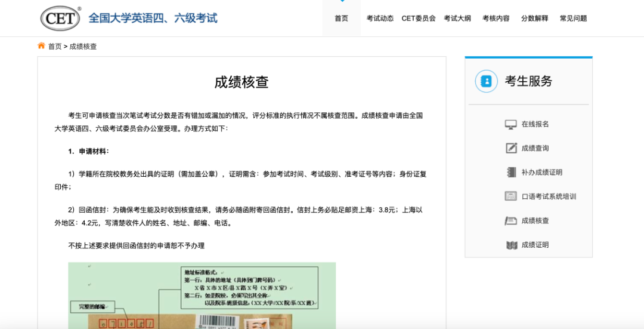Open the 首页 navigation tab
The height and width of the screenshot is (329, 644).
click(341, 18)
